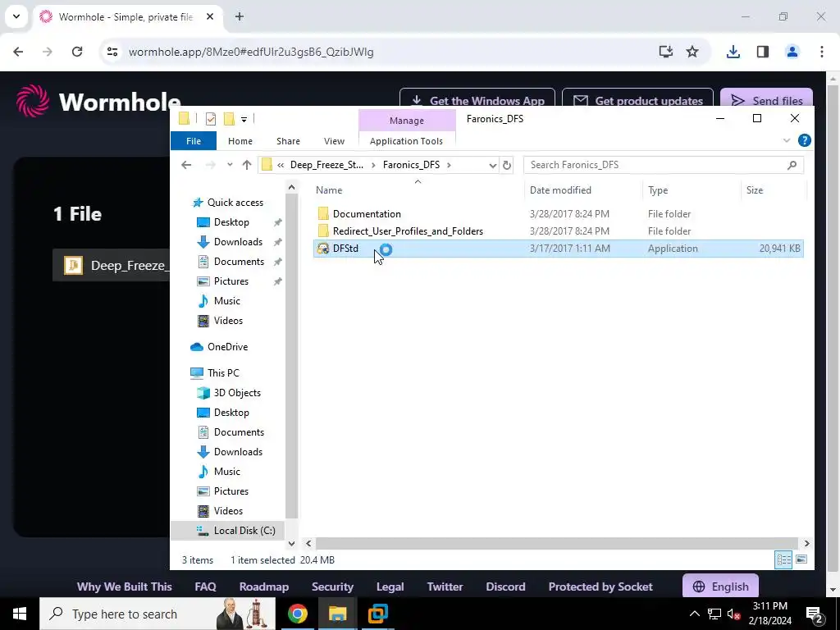
Task: Select the Wormhole browser tab
Action: [126, 16]
